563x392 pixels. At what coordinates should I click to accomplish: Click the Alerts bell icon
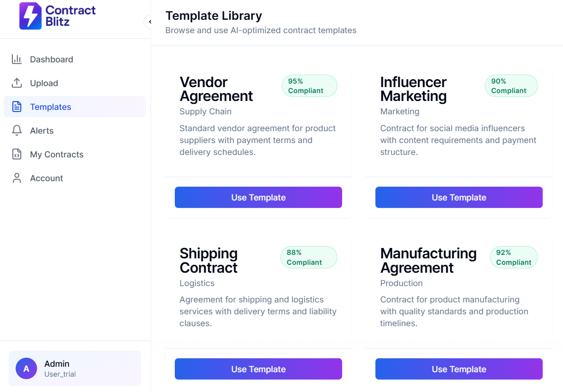[17, 131]
